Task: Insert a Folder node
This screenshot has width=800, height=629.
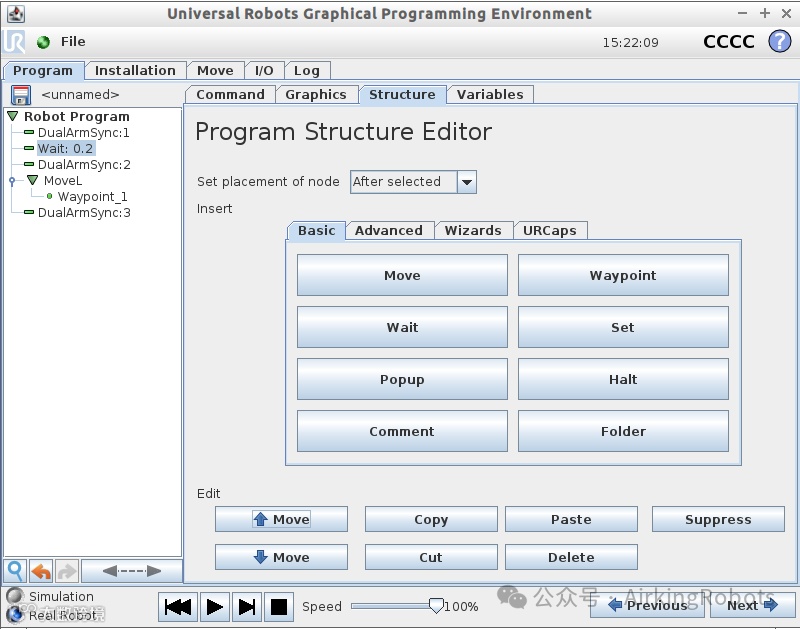Action: coord(623,432)
